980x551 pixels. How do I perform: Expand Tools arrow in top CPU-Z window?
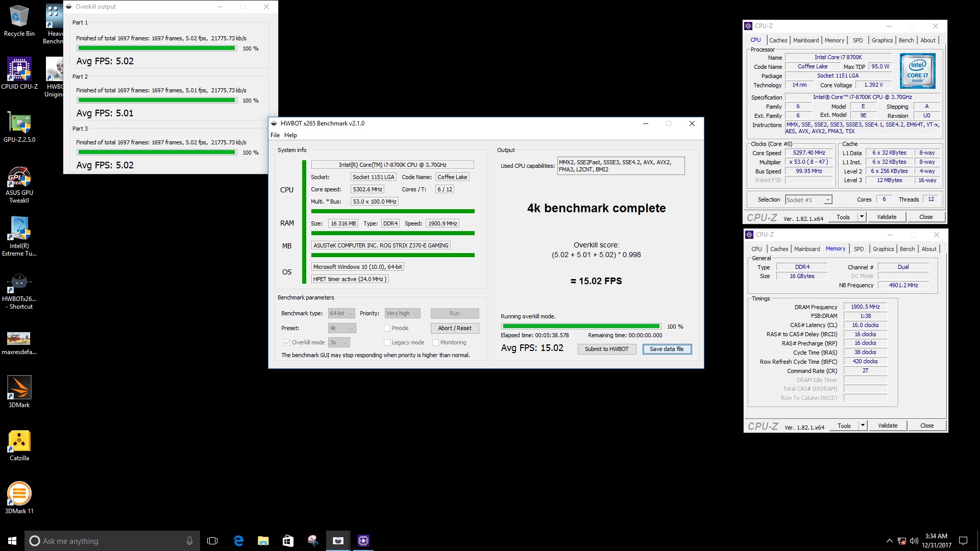(862, 217)
